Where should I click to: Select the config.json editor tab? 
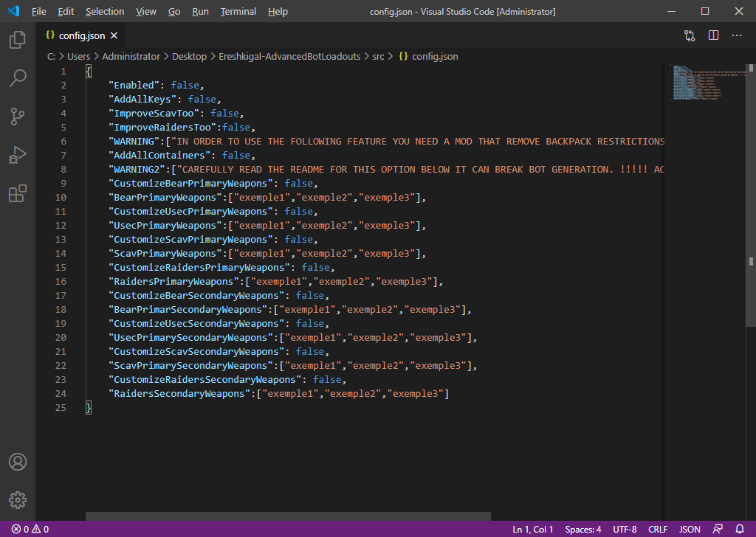click(x=81, y=35)
